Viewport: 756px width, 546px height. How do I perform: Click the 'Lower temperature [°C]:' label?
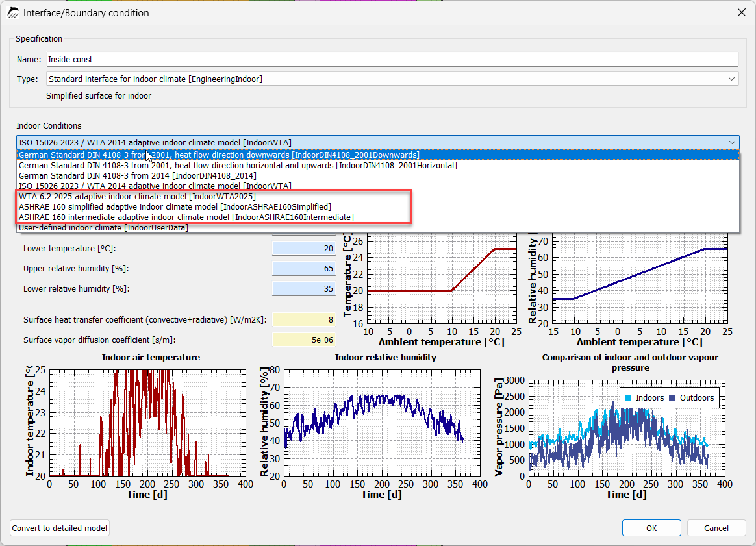(x=70, y=249)
